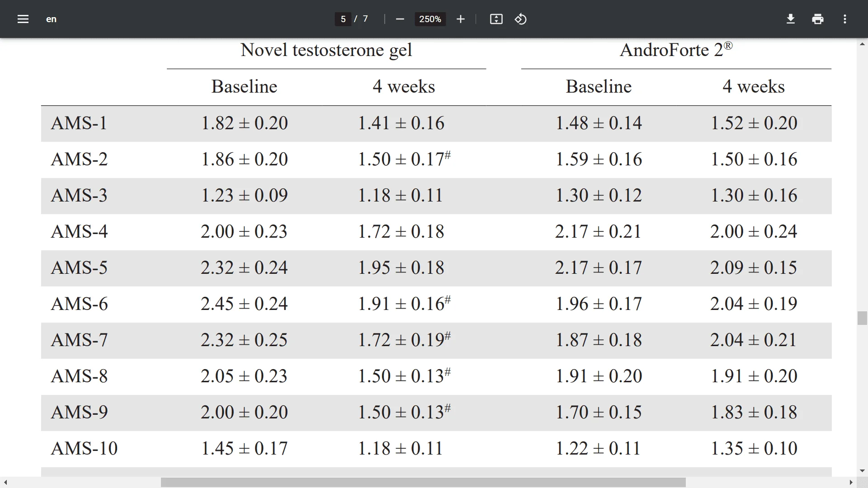This screenshot has height=488, width=868.
Task: Click value '1.35 ± 0.10' in AMS-10
Action: pos(754,448)
